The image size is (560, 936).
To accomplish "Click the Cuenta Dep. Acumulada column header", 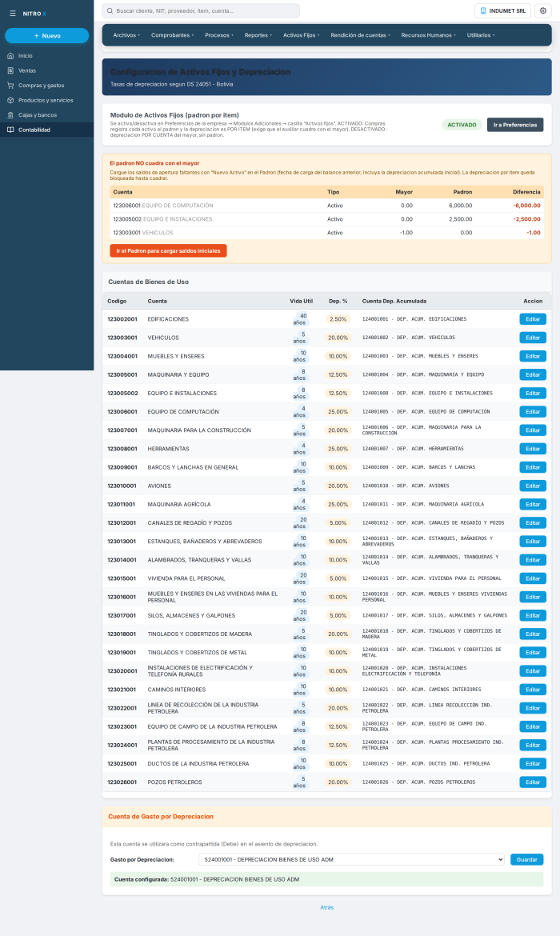I will [x=394, y=301].
